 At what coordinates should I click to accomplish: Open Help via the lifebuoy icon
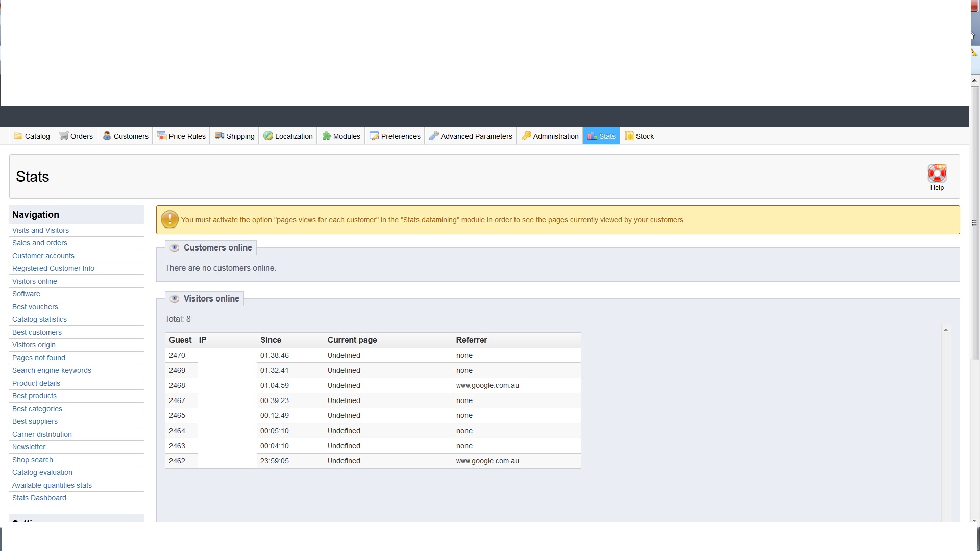[937, 174]
